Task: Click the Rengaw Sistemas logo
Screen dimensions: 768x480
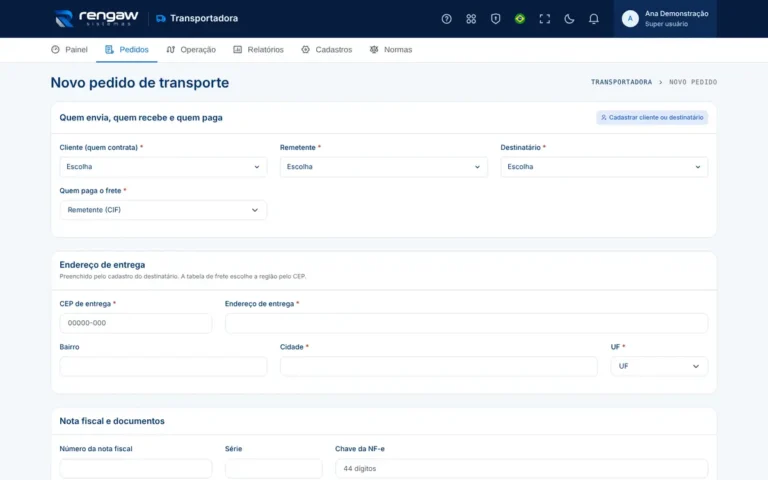Action: click(96, 19)
